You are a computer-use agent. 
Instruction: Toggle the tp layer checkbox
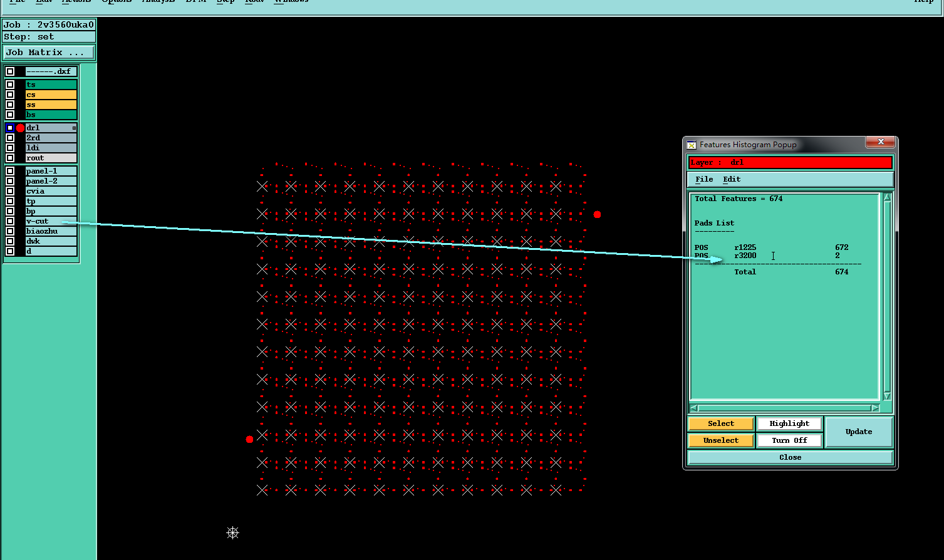pos(10,201)
